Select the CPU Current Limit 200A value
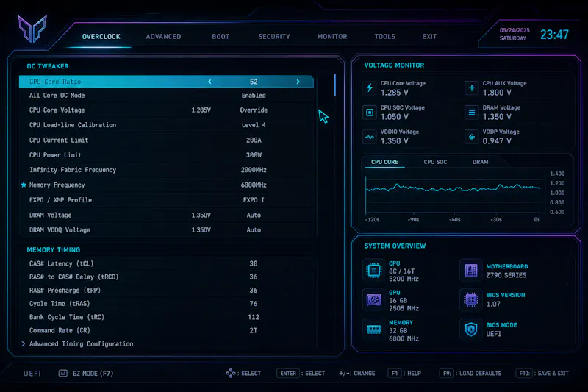Screen dimensions: 588x392 [x=254, y=140]
